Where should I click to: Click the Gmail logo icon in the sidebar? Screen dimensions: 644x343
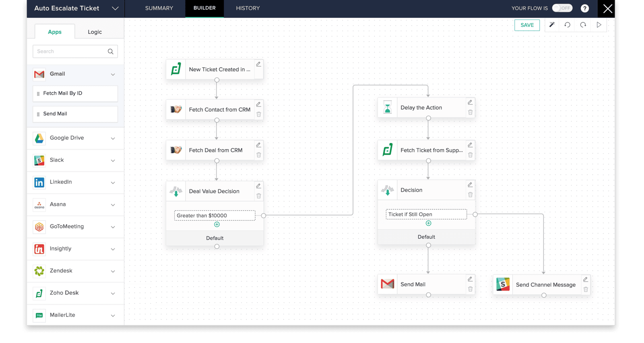39,74
